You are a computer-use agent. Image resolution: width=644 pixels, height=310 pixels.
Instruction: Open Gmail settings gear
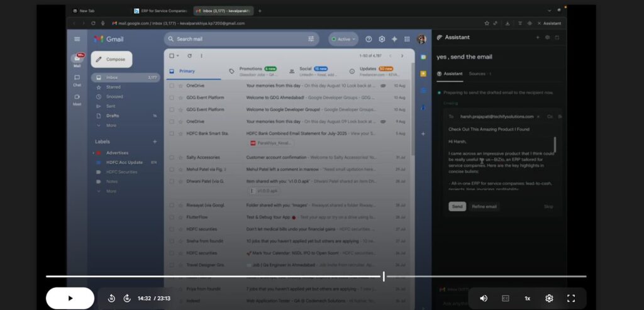[382, 39]
